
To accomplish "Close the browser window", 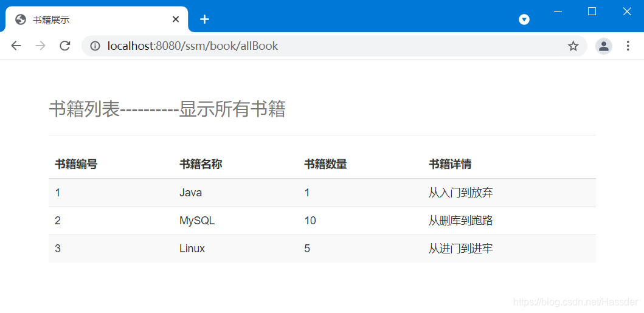I will pyautogui.click(x=627, y=12).
